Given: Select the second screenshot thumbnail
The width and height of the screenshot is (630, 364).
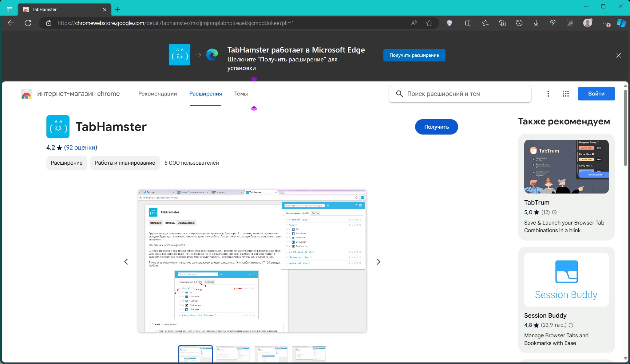Looking at the screenshot, I should [233, 354].
